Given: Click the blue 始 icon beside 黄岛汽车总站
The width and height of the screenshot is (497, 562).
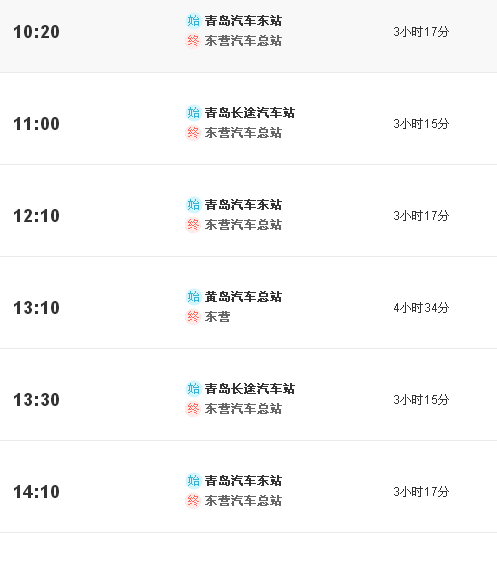Looking at the screenshot, I should (x=193, y=297).
